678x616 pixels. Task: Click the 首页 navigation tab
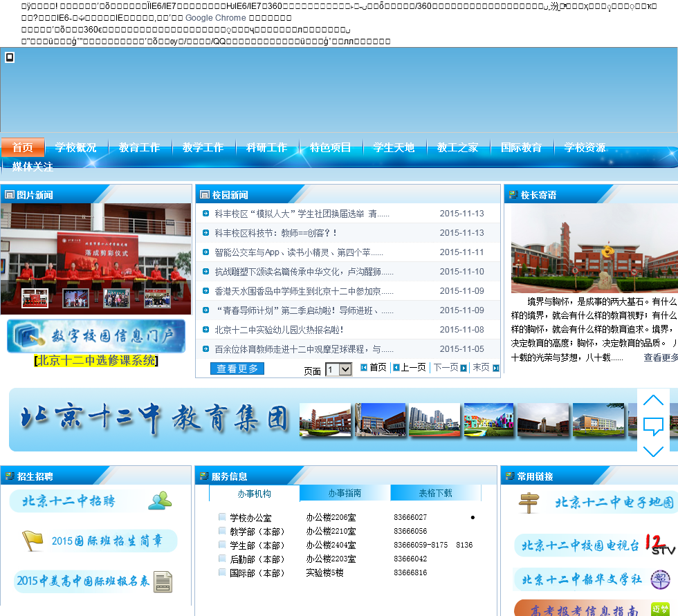pyautogui.click(x=22, y=147)
